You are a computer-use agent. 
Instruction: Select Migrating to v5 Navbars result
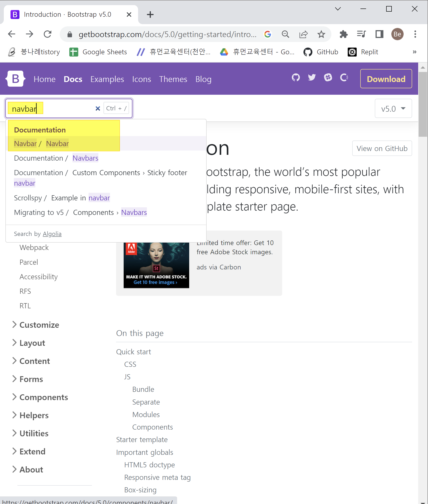tap(106, 212)
